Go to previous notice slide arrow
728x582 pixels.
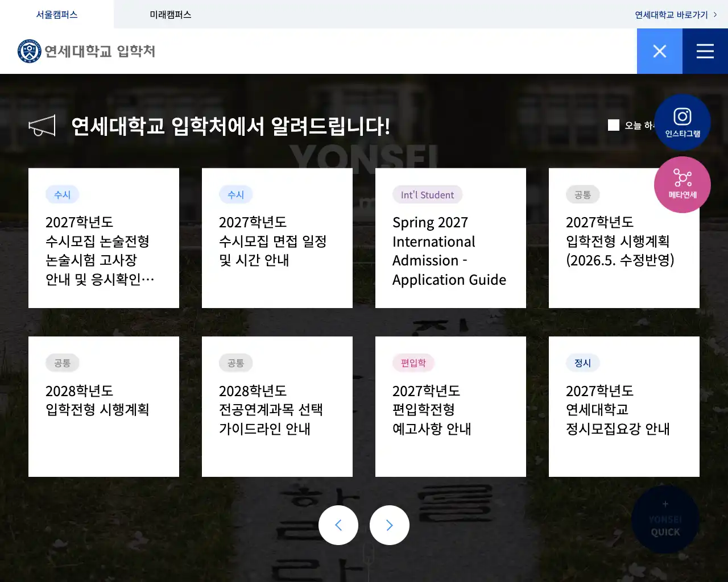(x=338, y=525)
